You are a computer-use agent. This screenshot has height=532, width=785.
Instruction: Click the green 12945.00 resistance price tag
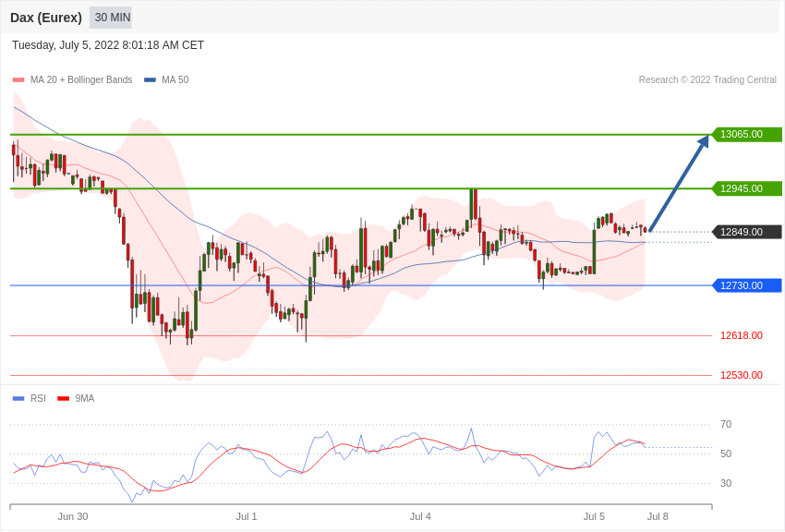coord(746,188)
